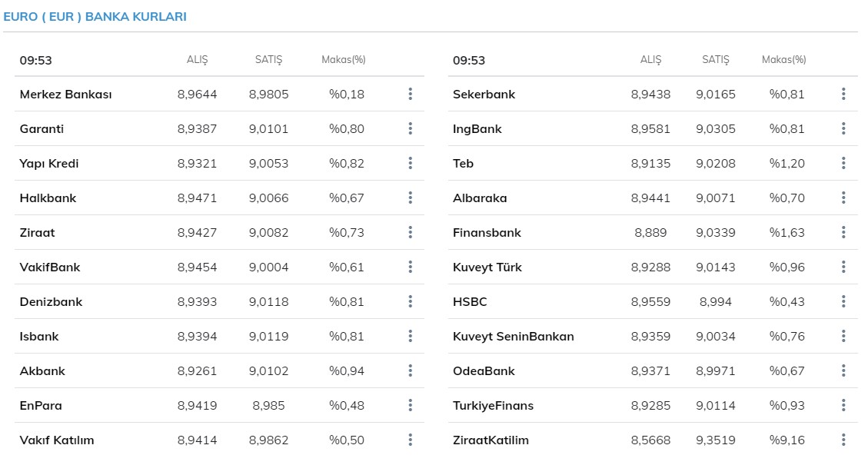The width and height of the screenshot is (868, 475).
Task: Click Makas(%) header in left table
Action: [x=343, y=60]
